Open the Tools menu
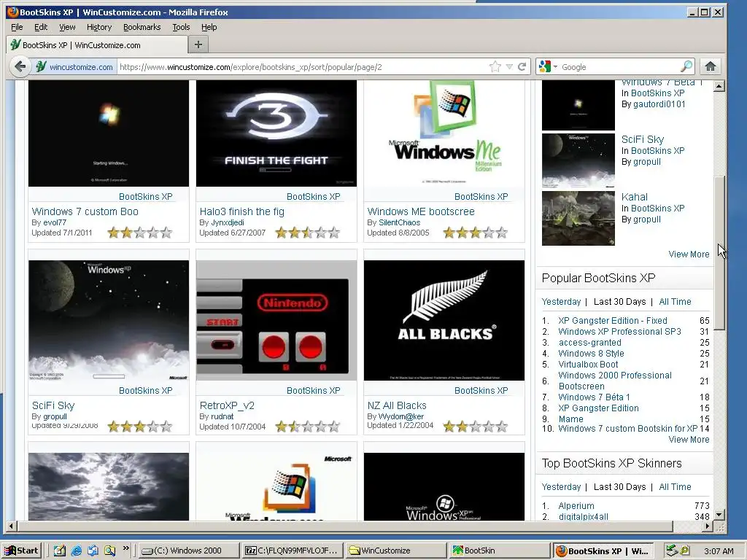The height and width of the screenshot is (560, 747). point(181,27)
